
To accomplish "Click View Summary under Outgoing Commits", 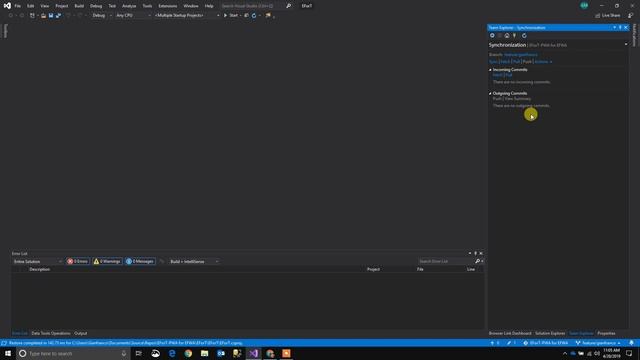I will 518,99.
